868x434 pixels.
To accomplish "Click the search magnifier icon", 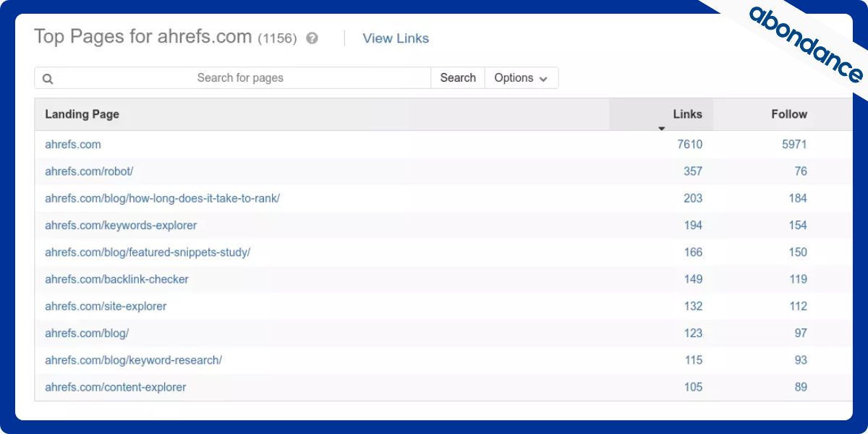I will tap(48, 79).
